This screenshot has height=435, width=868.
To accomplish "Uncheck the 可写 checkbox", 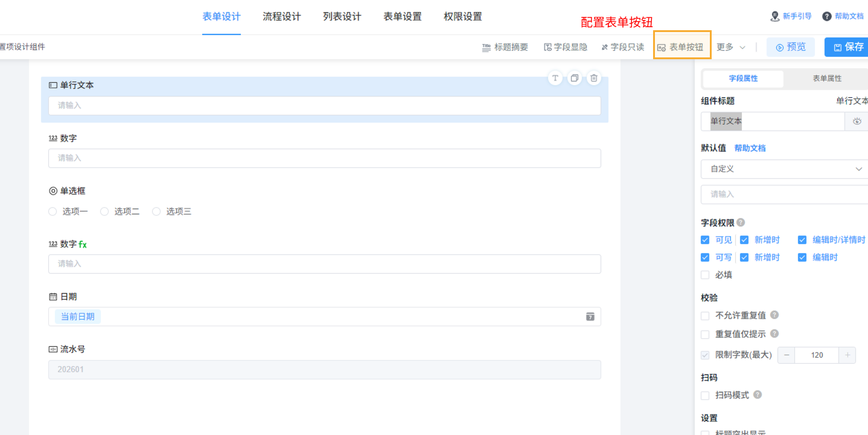I will (705, 257).
